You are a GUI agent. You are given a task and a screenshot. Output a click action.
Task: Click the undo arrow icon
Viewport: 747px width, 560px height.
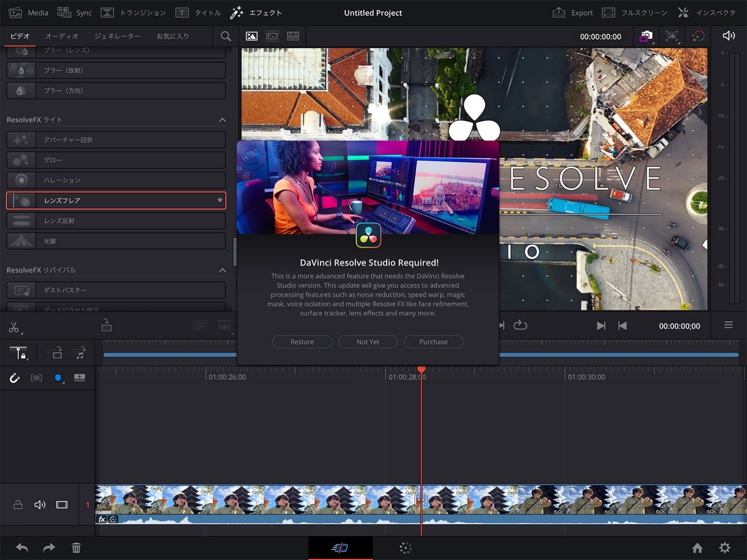(22, 548)
